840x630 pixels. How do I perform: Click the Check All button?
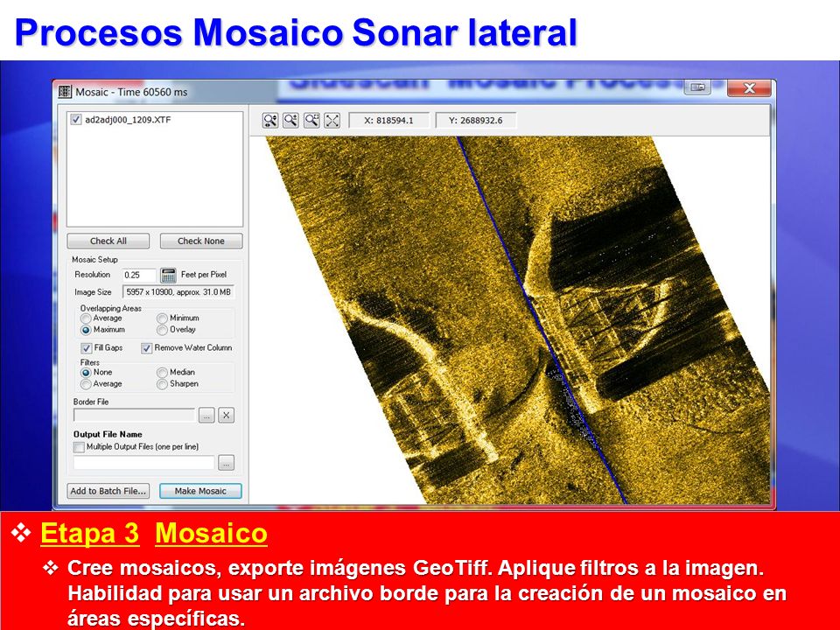tap(108, 241)
